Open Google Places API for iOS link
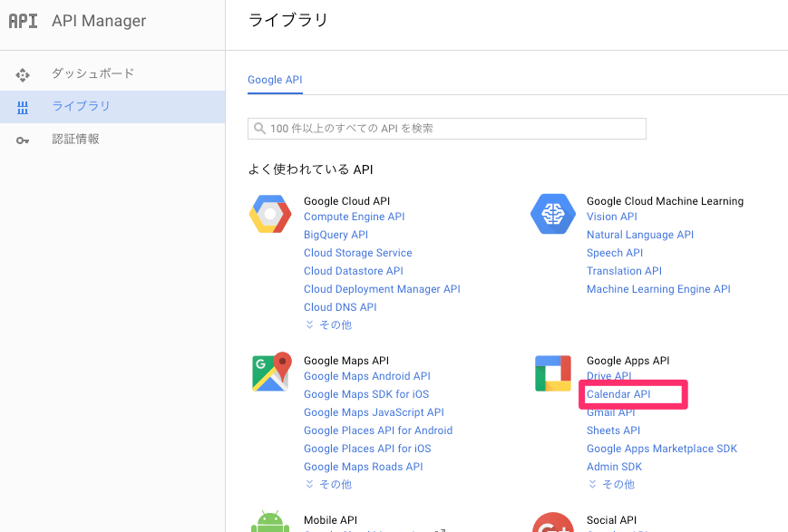This screenshot has width=788, height=532. coord(367,449)
